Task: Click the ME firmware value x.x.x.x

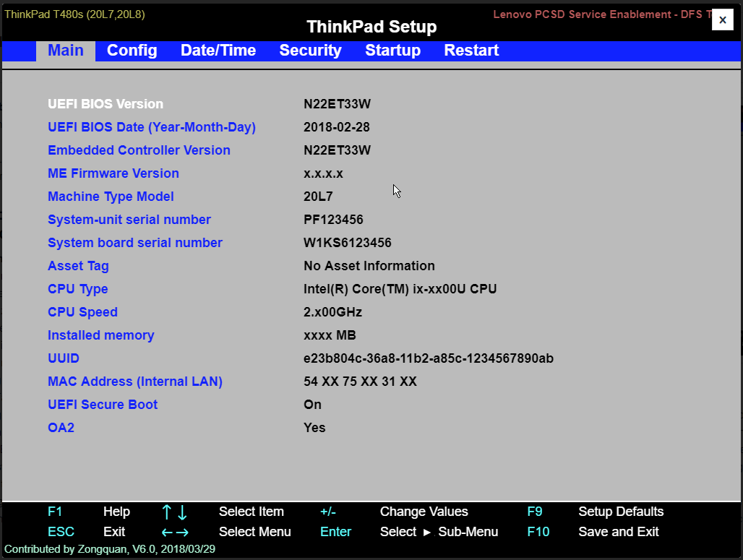Action: point(323,173)
